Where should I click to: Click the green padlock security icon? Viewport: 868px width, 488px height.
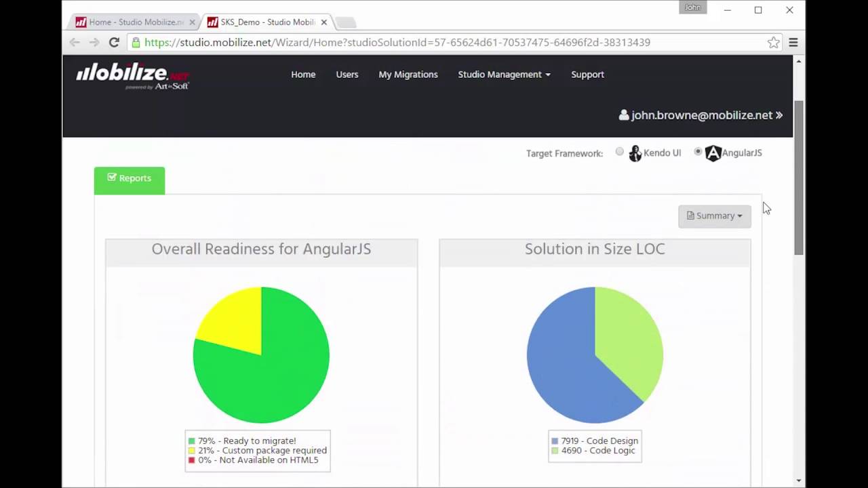pyautogui.click(x=136, y=42)
